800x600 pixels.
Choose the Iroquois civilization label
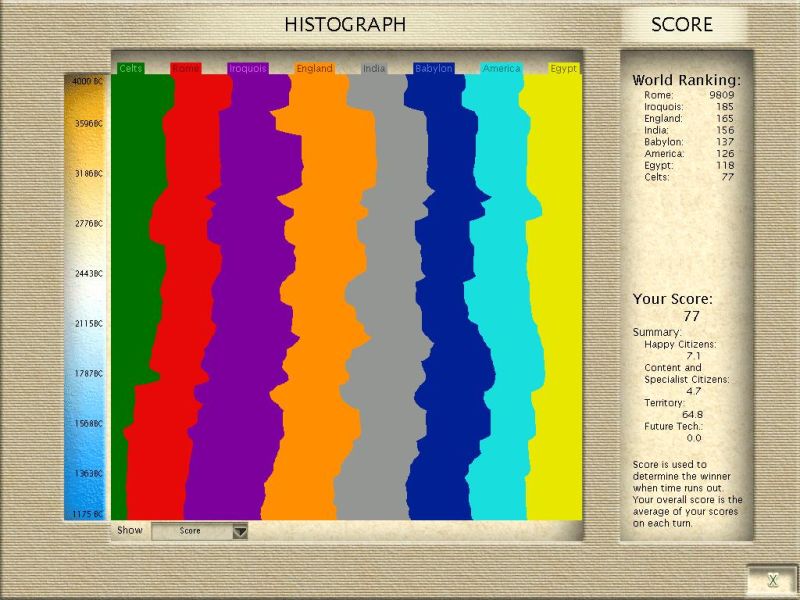click(247, 69)
